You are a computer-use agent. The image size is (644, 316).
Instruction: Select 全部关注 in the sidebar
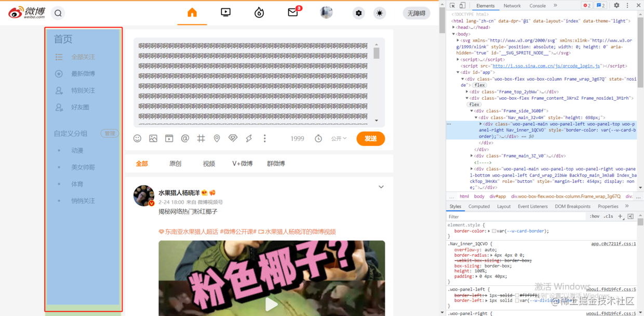point(83,57)
